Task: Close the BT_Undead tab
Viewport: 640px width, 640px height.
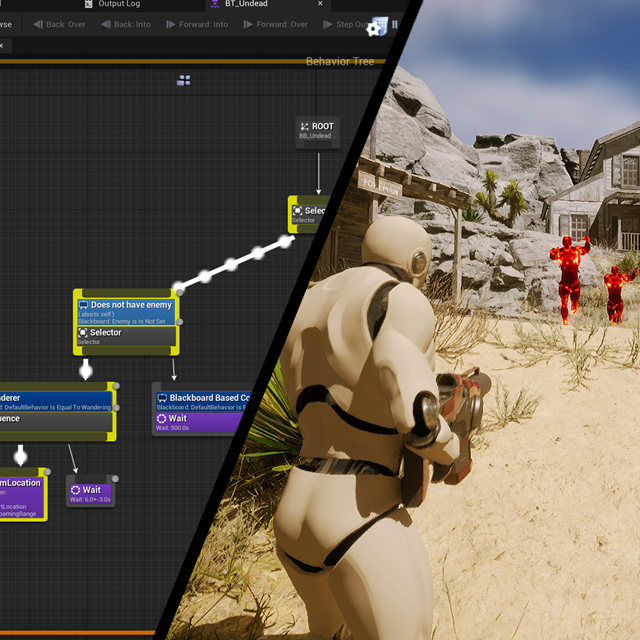Action: tap(322, 4)
